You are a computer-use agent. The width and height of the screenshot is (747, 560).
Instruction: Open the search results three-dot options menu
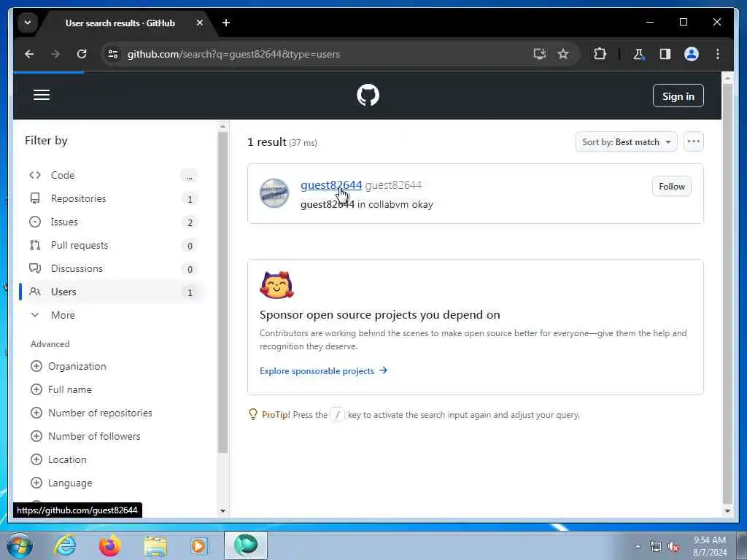coord(694,142)
